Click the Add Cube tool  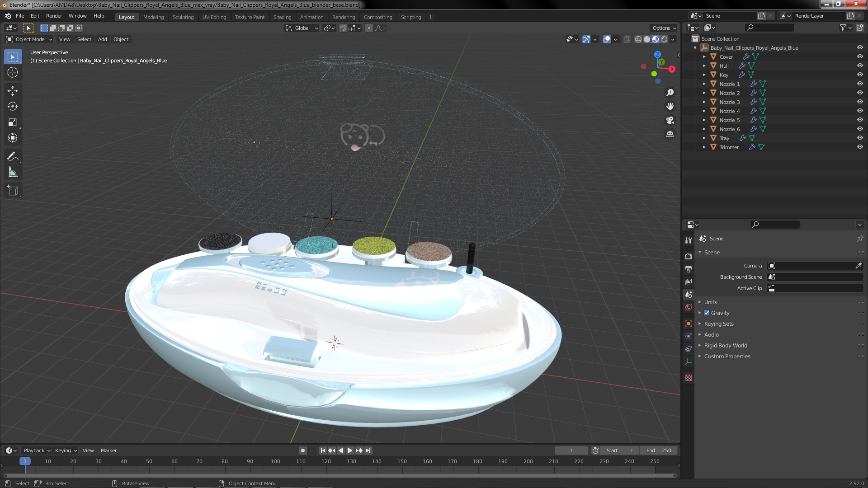(13, 191)
